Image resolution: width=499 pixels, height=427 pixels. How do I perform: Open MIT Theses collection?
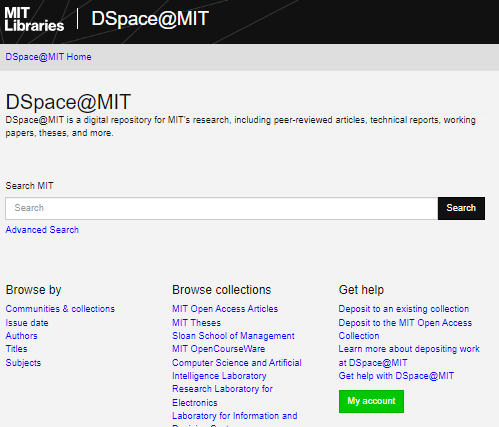point(196,323)
